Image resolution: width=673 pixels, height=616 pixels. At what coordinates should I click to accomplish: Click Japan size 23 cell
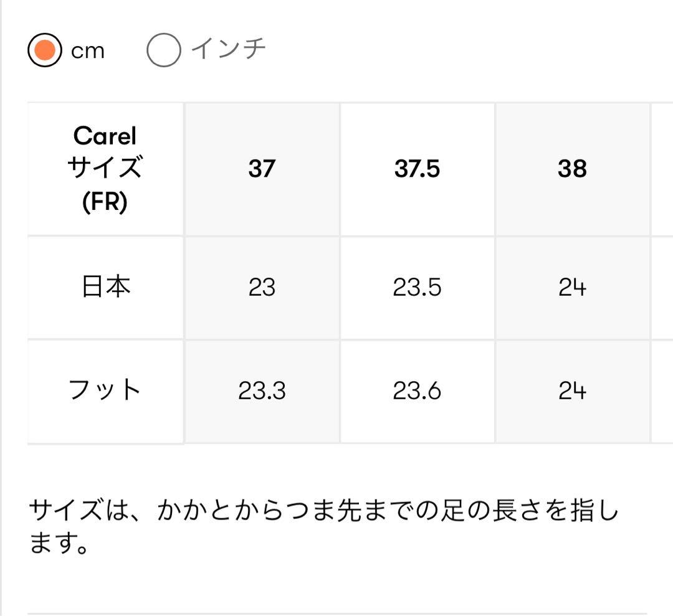tap(262, 287)
